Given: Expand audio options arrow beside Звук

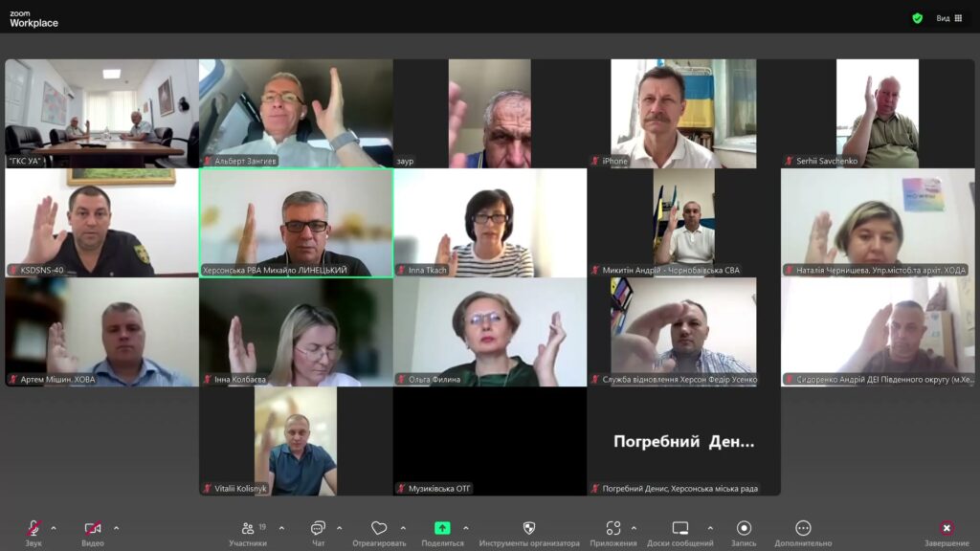Looking at the screenshot, I should pyautogui.click(x=54, y=528).
